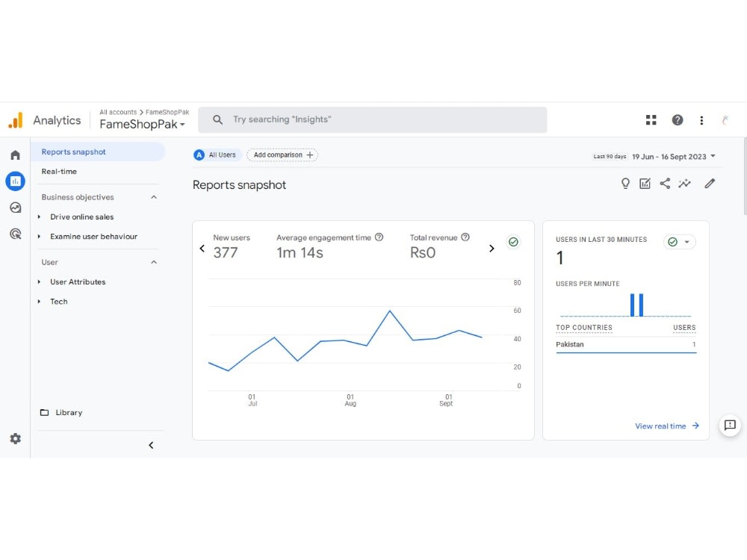Click the account avatar icon

click(725, 120)
